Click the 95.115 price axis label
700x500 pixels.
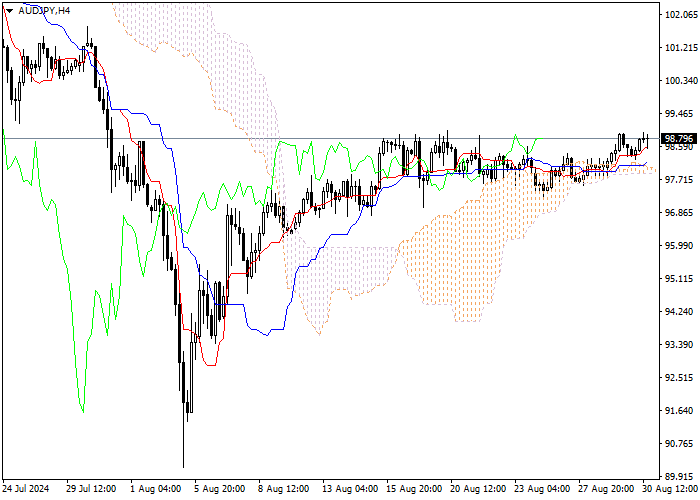click(681, 279)
